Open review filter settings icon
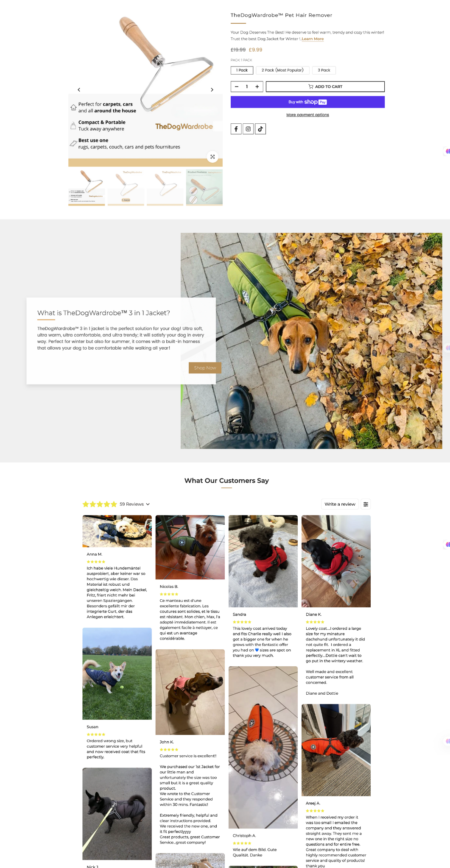 [366, 504]
